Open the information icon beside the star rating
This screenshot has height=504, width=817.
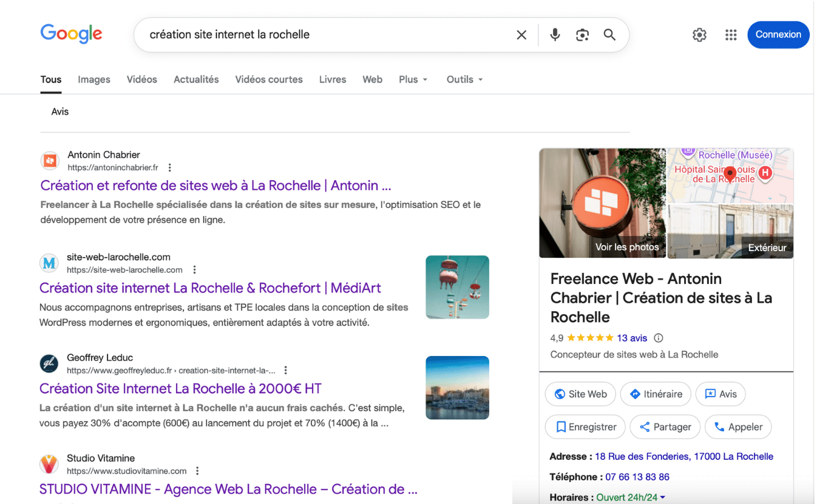pyautogui.click(x=658, y=338)
